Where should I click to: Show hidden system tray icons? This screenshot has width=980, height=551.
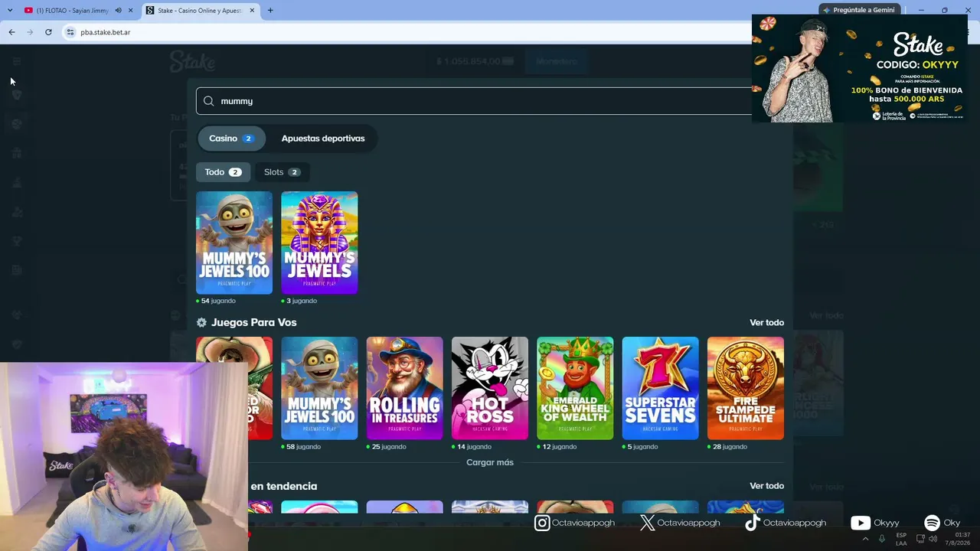(x=866, y=539)
